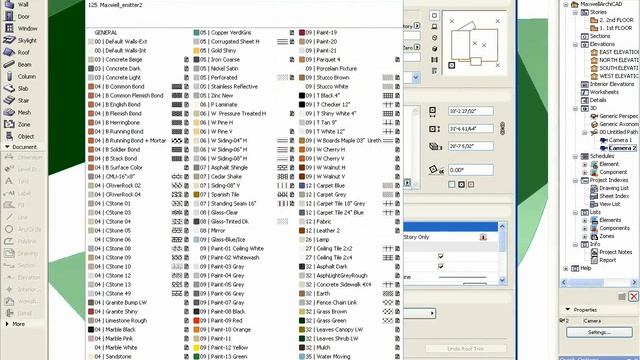Pick the 04 | B Common Bond material

tap(139, 87)
